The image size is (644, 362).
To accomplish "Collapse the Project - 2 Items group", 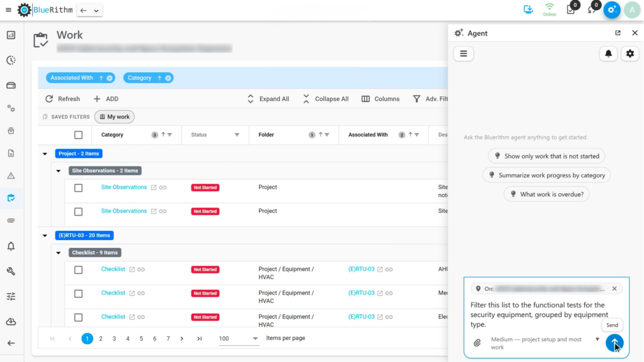I will 45,154.
